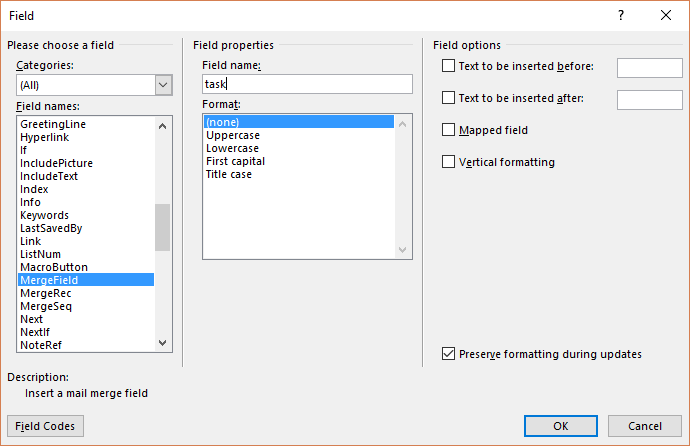690x446 pixels.
Task: Enable Text to be inserted before
Action: 448,67
